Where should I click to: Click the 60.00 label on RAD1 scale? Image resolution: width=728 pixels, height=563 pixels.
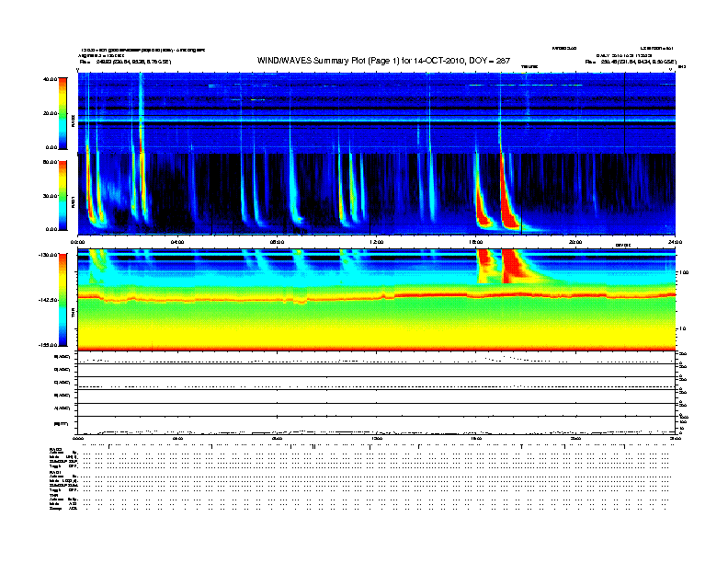point(51,162)
